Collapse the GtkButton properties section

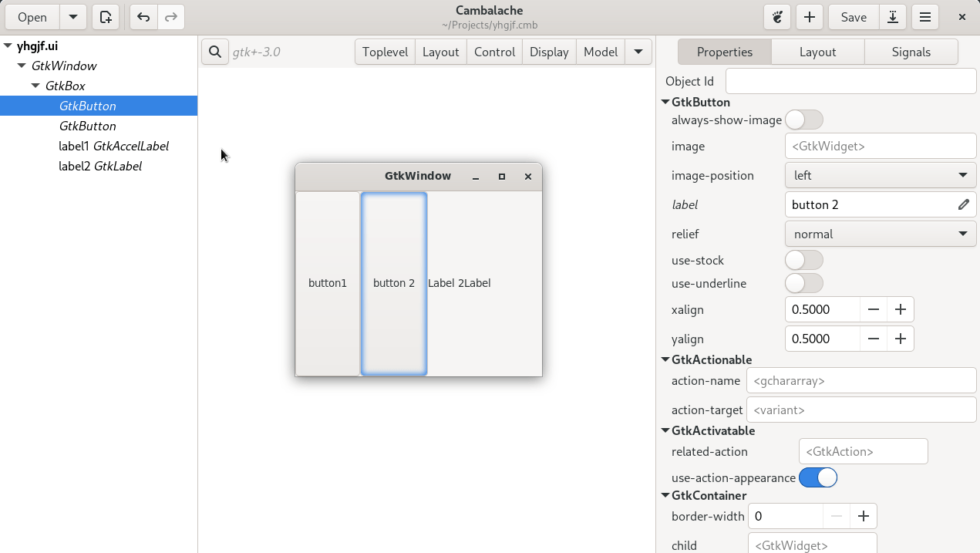[665, 102]
